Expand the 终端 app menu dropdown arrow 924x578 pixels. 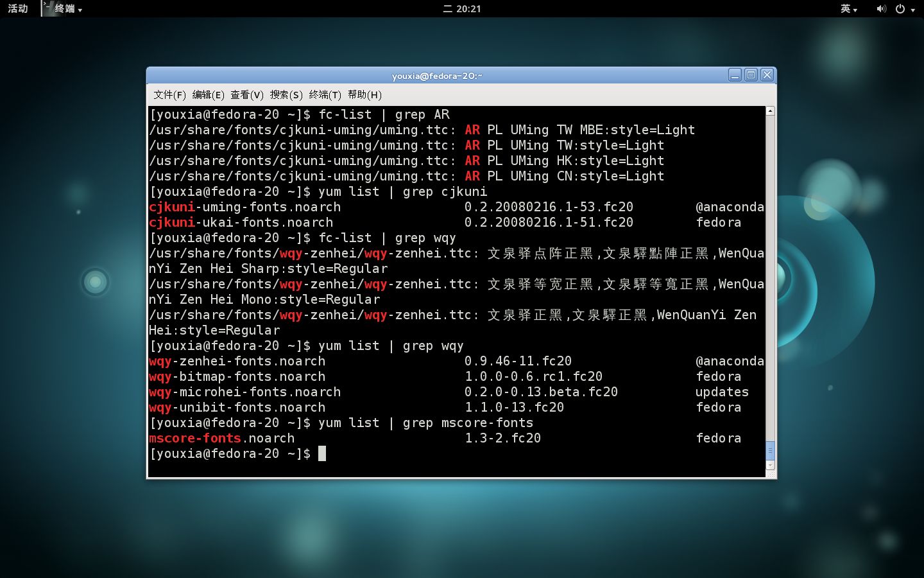pos(81,10)
